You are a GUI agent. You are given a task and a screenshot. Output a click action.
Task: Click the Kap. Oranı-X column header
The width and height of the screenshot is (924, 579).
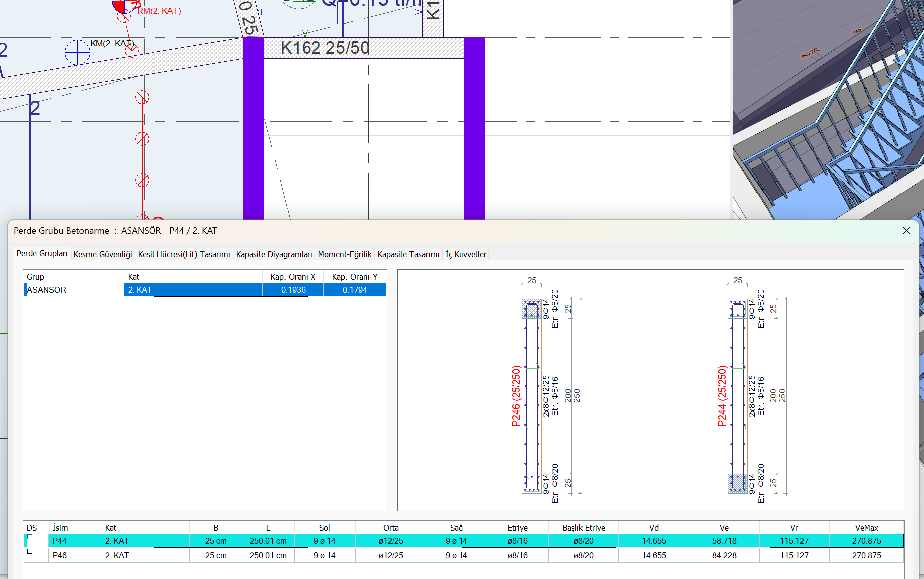coord(293,277)
